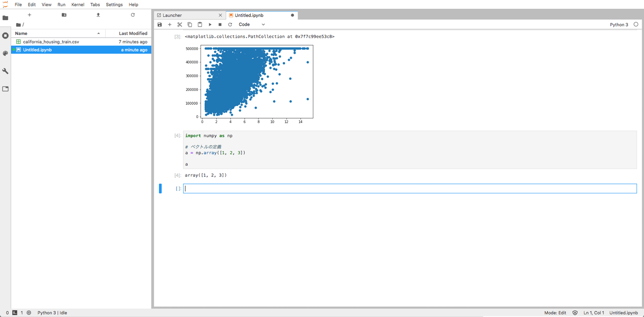Click the New Folder icon
Image resolution: width=644 pixels, height=317 pixels.
coord(64,15)
